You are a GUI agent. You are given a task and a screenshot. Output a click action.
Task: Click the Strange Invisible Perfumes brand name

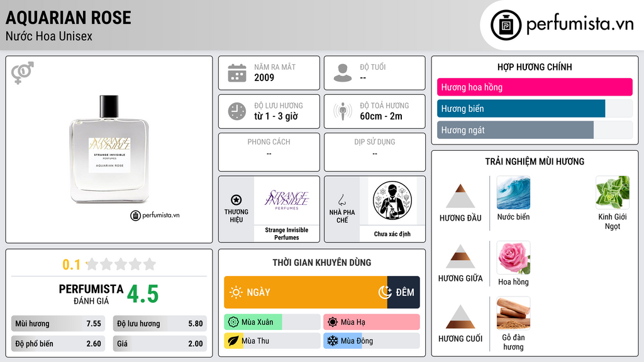pyautogui.click(x=287, y=234)
